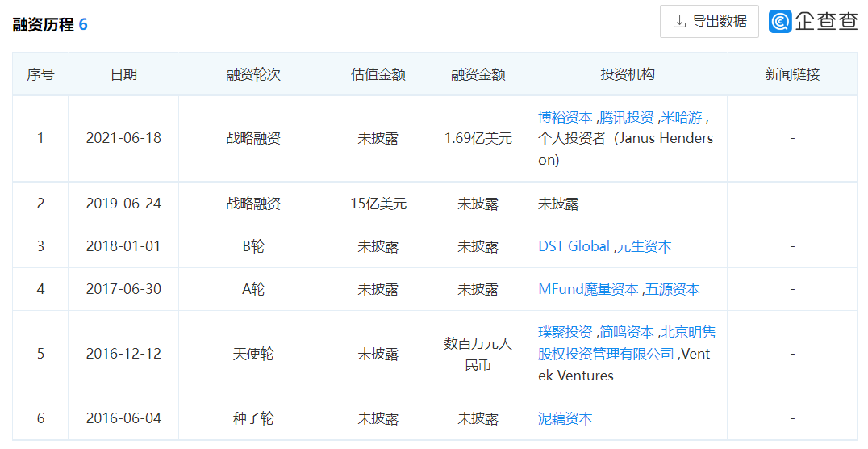Click the 投资机构 column header
The width and height of the screenshot is (868, 449).
[x=627, y=74]
